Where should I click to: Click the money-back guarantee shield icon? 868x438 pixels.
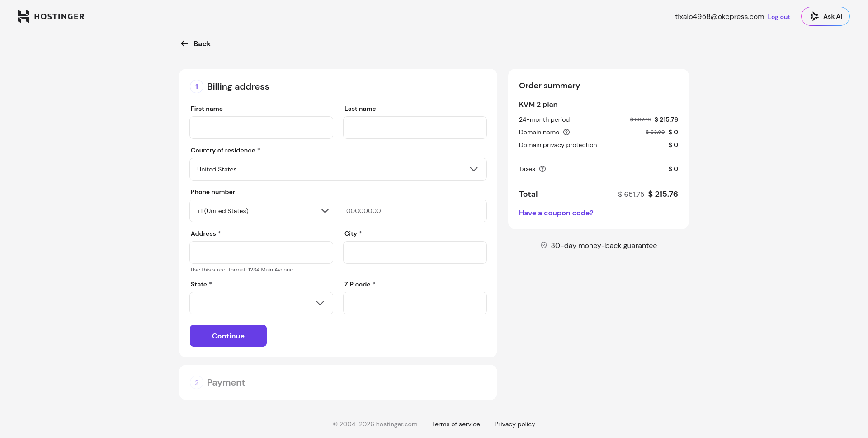click(x=544, y=245)
